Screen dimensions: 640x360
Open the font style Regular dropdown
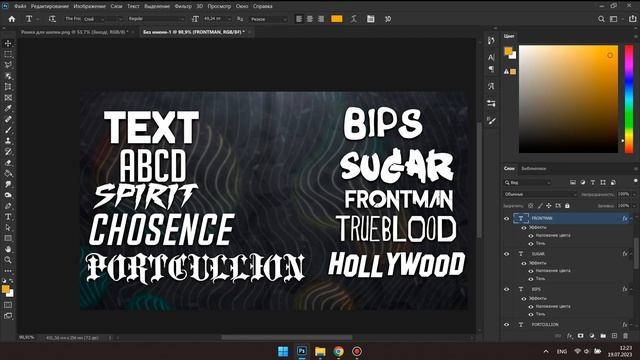(x=156, y=19)
